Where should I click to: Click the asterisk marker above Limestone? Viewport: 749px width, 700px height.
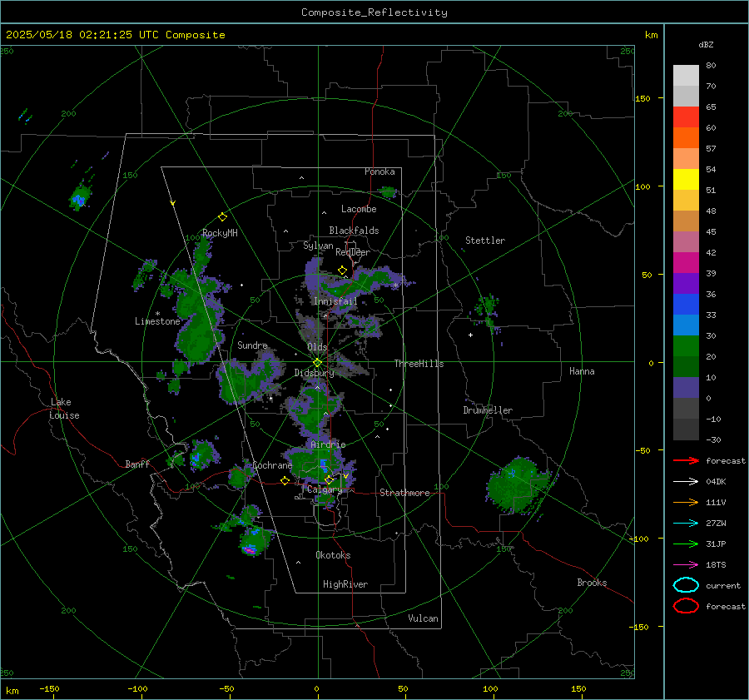tap(157, 314)
